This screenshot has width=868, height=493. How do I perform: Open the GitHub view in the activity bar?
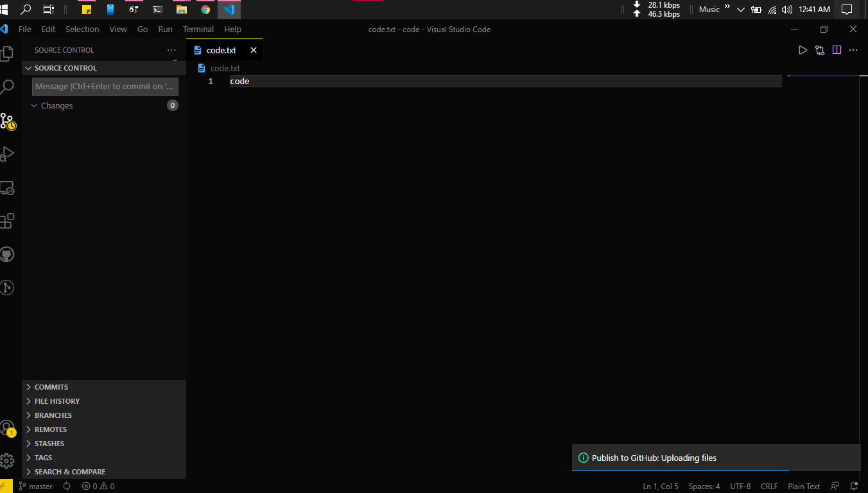coord(8,254)
